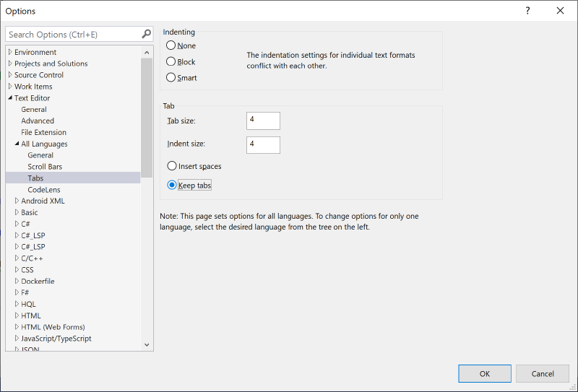Click the Cancel button

[x=543, y=373]
